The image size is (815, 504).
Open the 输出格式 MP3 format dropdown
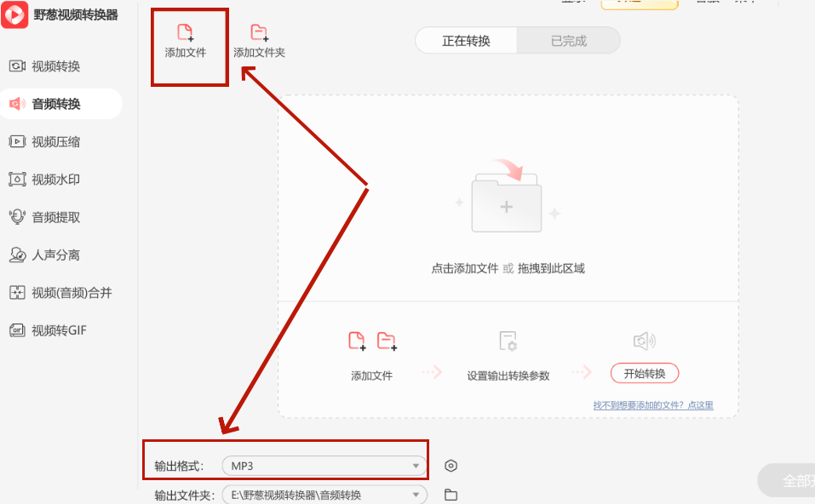point(324,466)
